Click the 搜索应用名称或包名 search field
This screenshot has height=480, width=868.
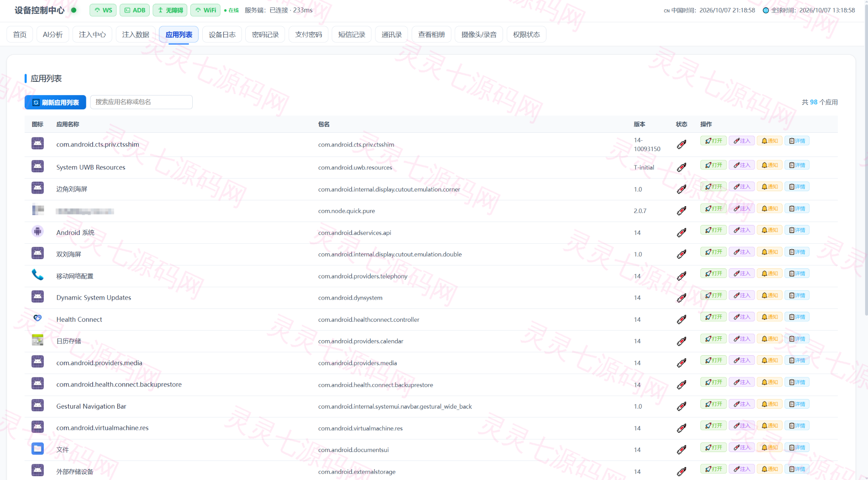[141, 102]
